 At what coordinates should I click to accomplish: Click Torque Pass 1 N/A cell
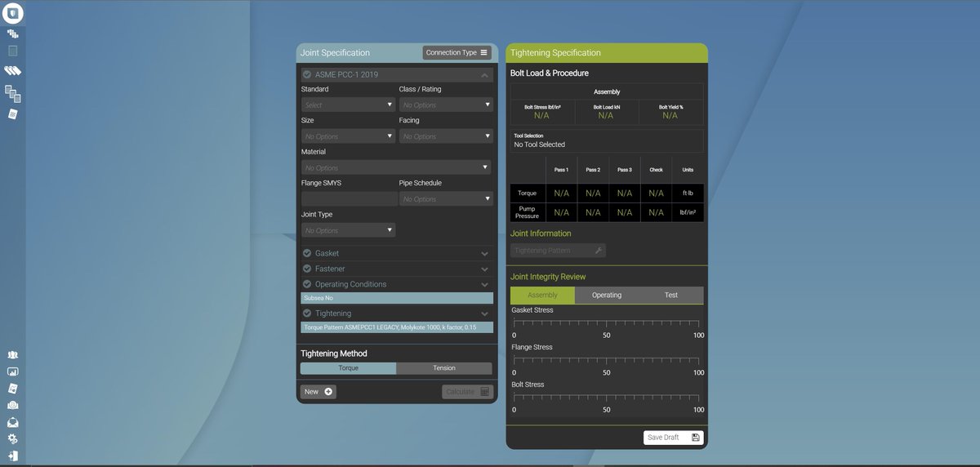561,193
